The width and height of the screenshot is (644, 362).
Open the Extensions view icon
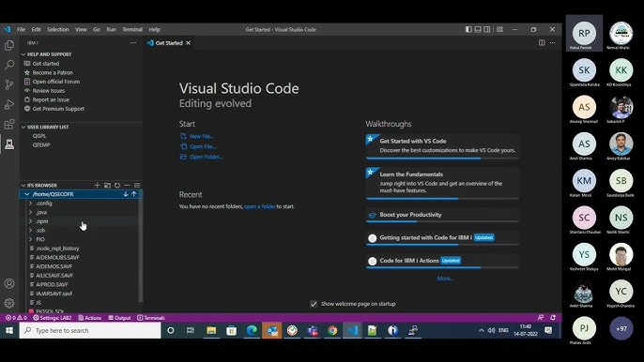[9, 124]
